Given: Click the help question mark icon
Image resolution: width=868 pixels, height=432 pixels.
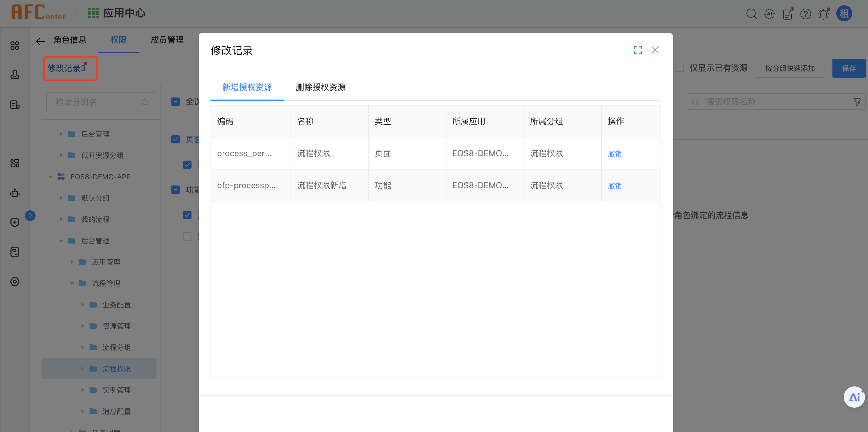Looking at the screenshot, I should (x=805, y=14).
